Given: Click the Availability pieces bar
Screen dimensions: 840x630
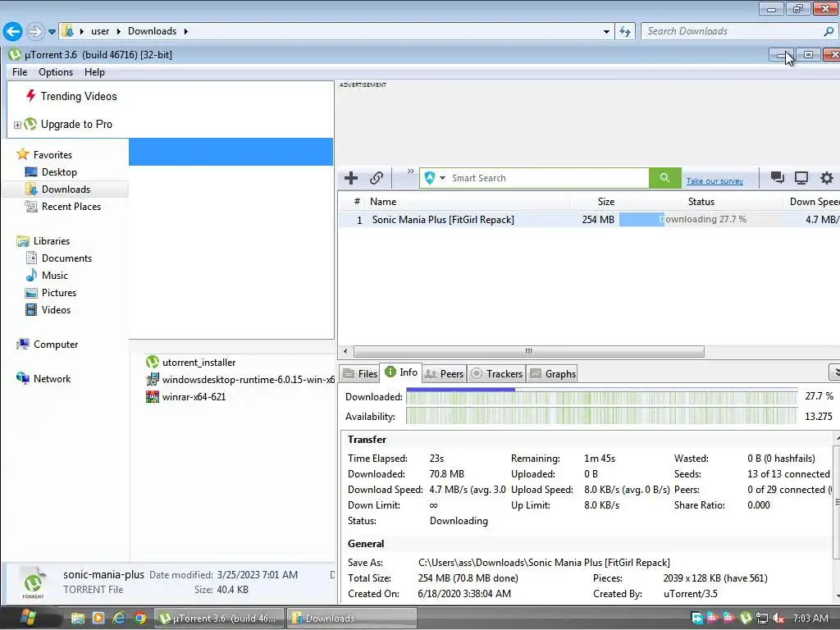Looking at the screenshot, I should [x=601, y=416].
